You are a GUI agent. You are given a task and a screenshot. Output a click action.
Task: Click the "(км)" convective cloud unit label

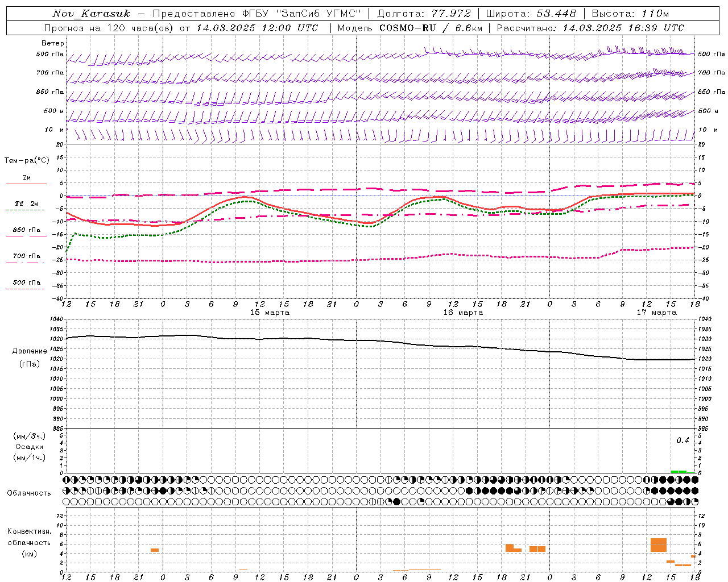(x=30, y=554)
